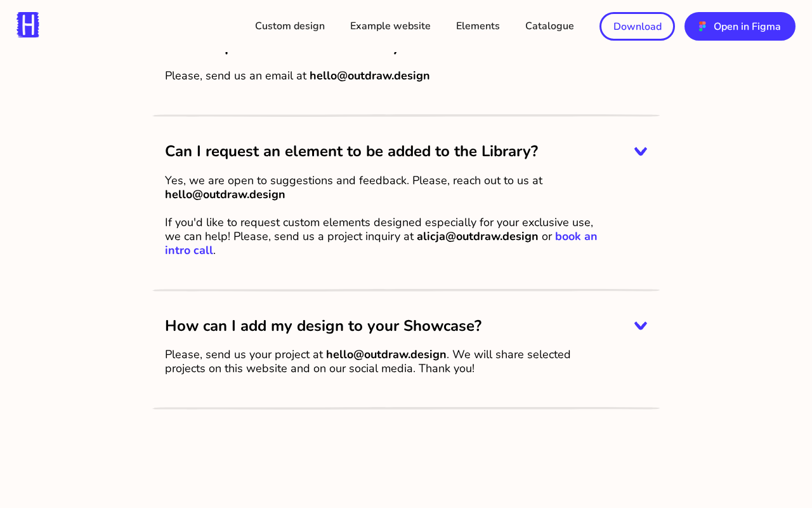The height and width of the screenshot is (508, 812).
Task: Click the outlined Download button
Action: [637, 26]
